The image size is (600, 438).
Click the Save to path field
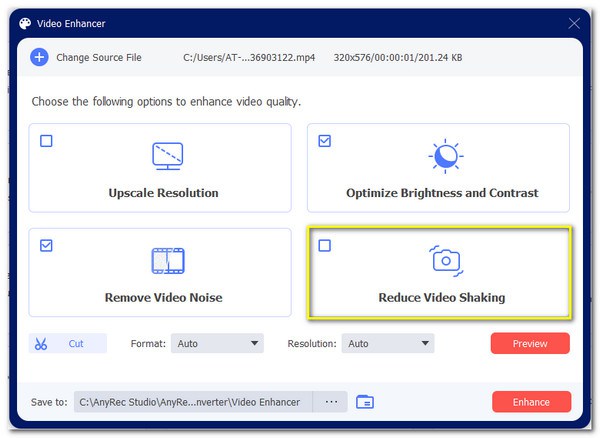(193, 402)
